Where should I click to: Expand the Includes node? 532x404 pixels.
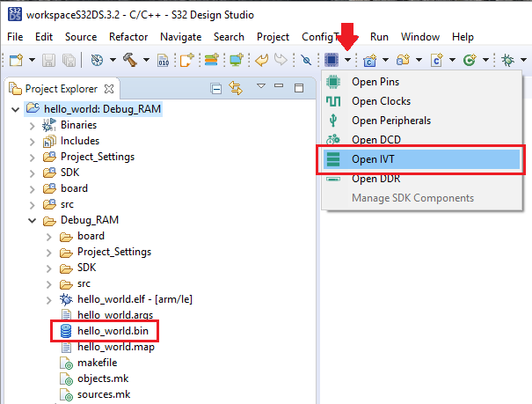coord(32,142)
